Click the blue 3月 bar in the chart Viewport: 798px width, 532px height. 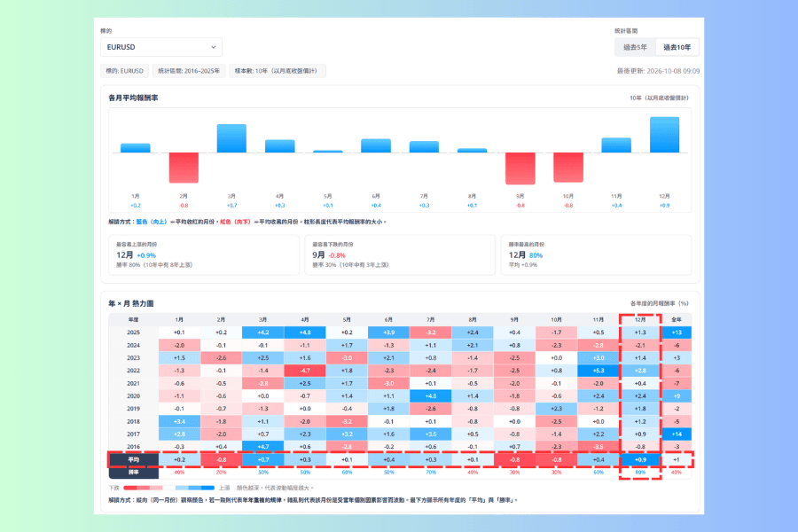[x=231, y=138]
